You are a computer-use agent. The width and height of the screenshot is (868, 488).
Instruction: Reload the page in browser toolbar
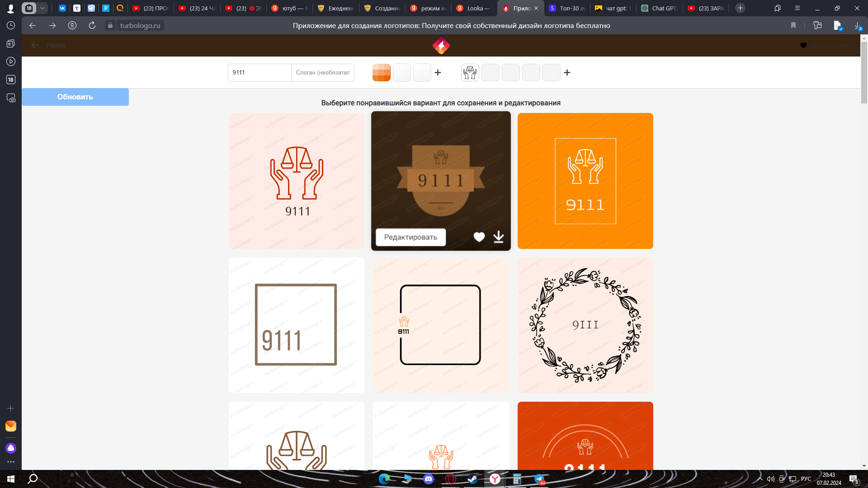92,25
